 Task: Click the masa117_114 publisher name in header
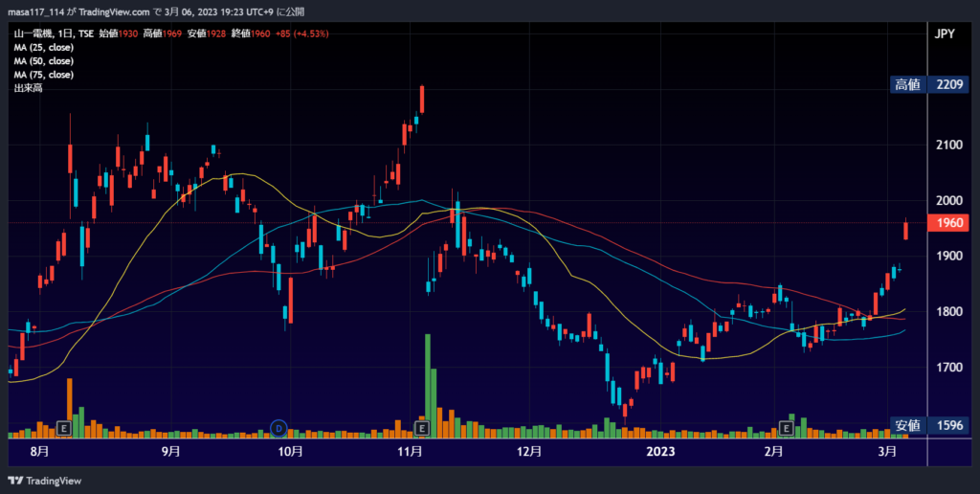pyautogui.click(x=34, y=11)
